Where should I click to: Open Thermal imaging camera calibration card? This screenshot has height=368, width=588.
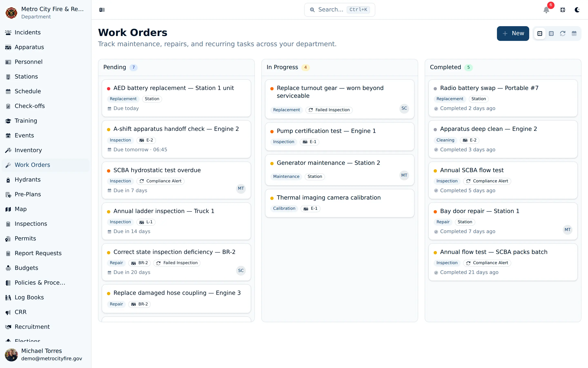tap(340, 203)
